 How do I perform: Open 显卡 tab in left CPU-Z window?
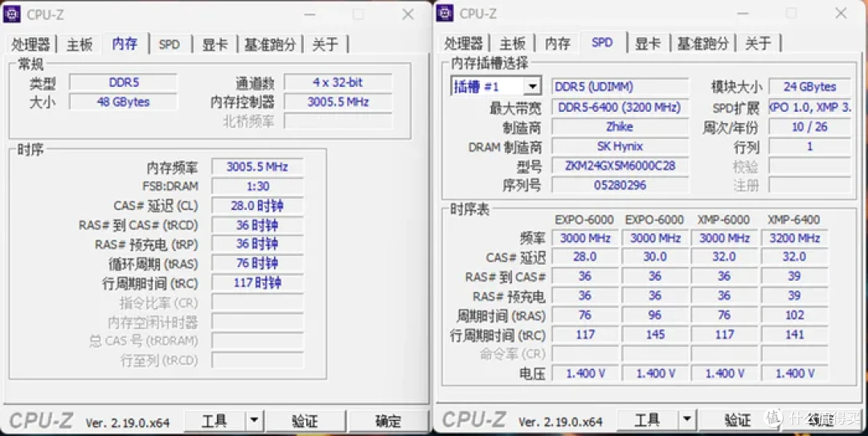215,44
